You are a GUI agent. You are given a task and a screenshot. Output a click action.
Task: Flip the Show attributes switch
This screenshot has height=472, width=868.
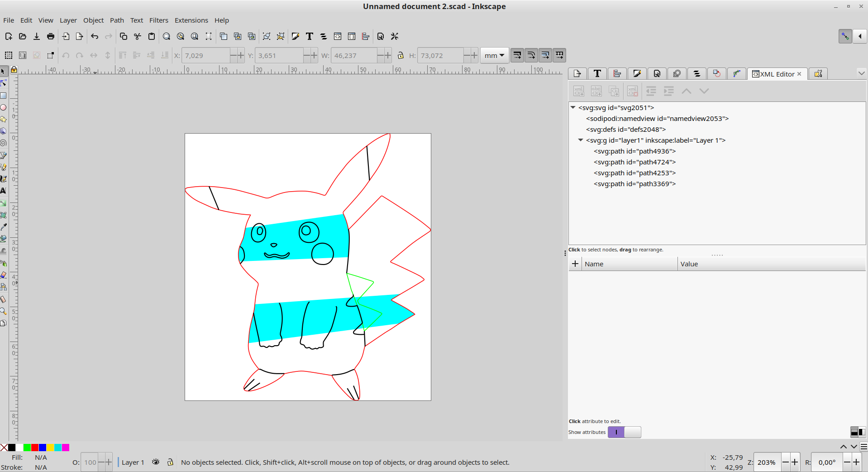(624, 432)
